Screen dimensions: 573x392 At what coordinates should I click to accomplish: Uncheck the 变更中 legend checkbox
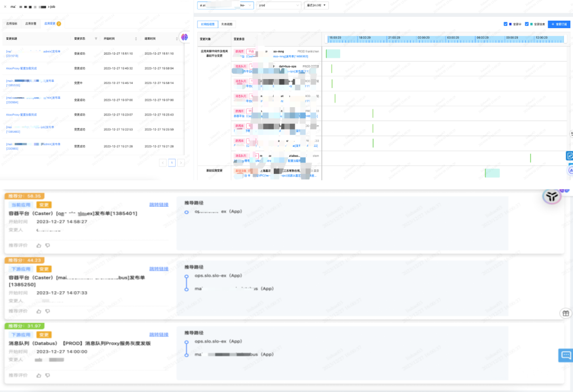click(506, 24)
